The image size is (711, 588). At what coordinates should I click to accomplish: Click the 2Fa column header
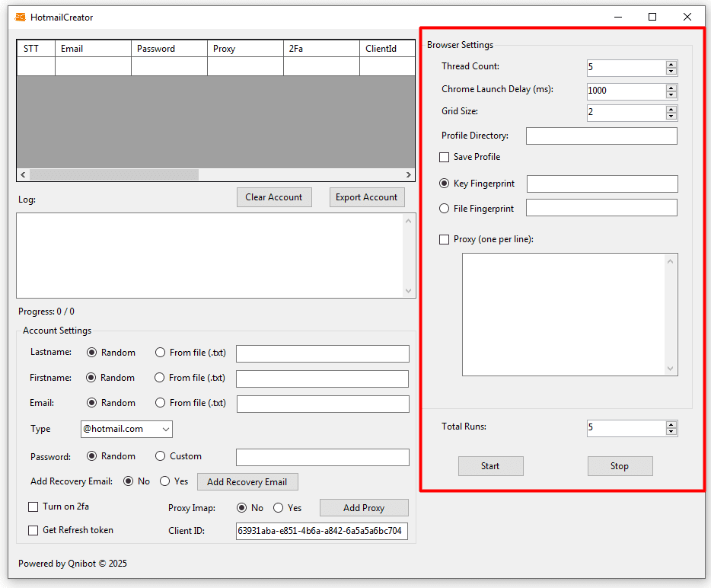[322, 49]
